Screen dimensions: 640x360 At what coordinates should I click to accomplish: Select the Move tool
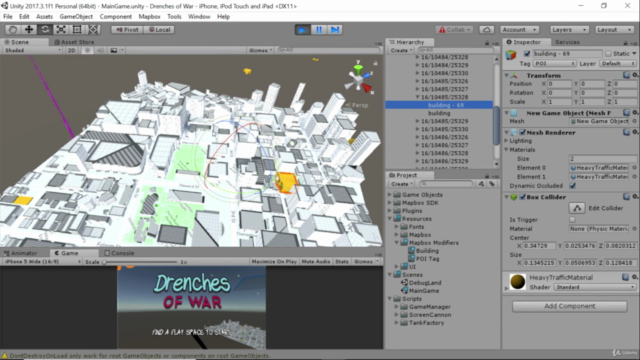click(x=29, y=30)
